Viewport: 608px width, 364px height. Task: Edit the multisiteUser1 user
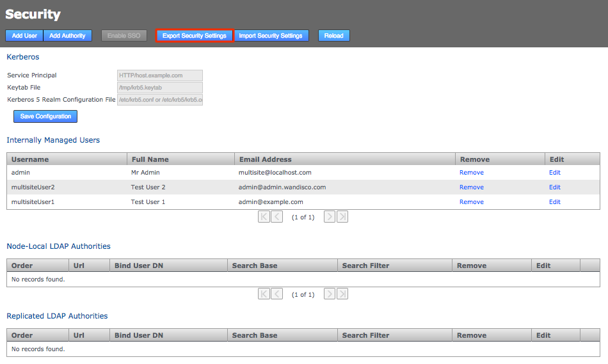pyautogui.click(x=554, y=202)
